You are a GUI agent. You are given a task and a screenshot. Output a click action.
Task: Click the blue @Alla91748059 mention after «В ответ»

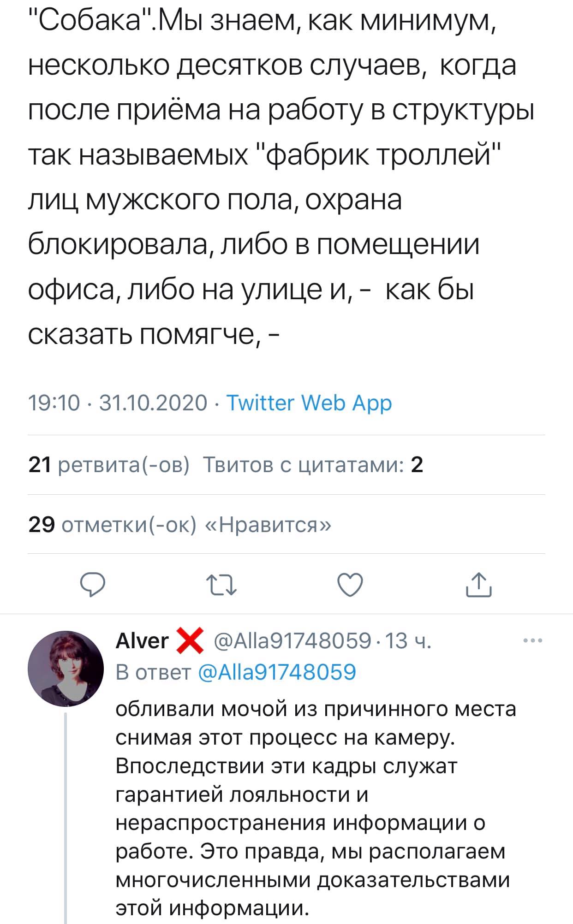click(277, 672)
